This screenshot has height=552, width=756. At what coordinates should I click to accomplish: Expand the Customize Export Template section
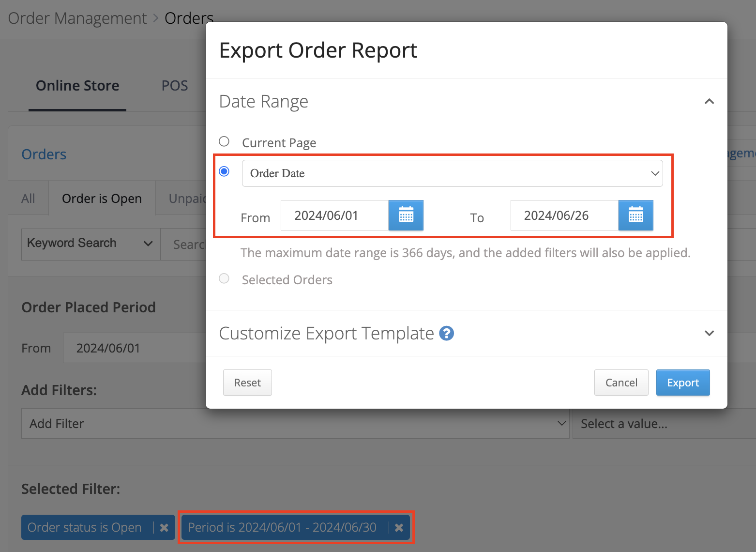coord(709,333)
